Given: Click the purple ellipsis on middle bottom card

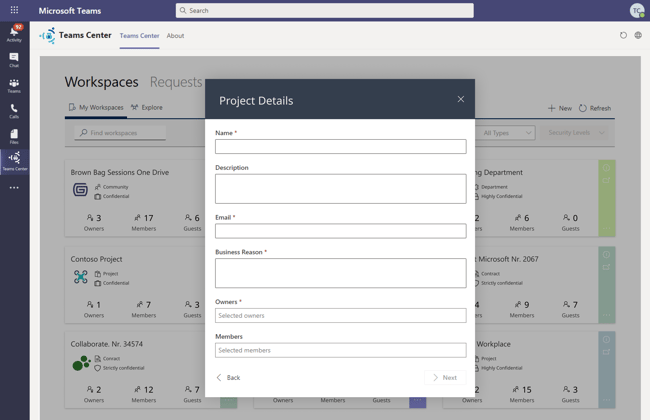Looking at the screenshot, I should (x=417, y=402).
